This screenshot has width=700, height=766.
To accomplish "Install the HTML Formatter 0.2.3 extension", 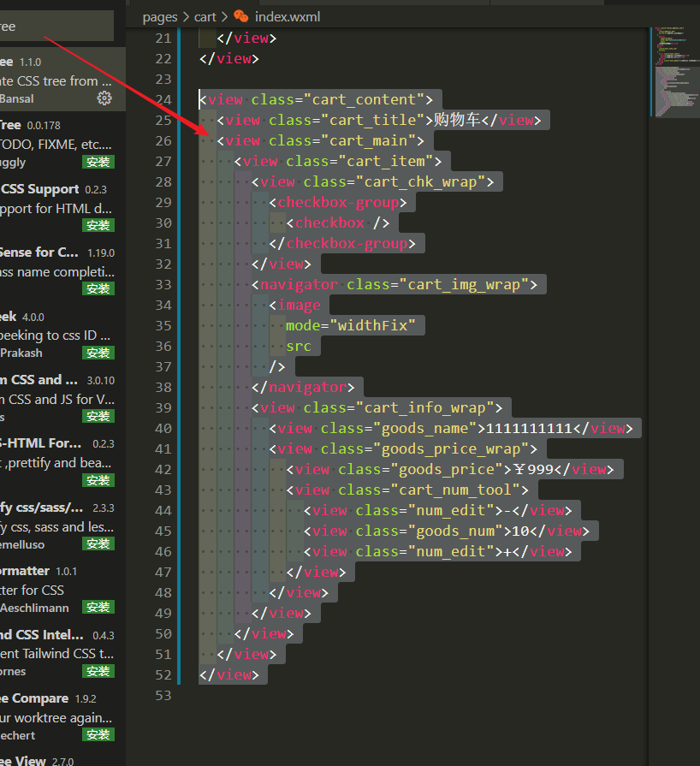I will [x=98, y=480].
